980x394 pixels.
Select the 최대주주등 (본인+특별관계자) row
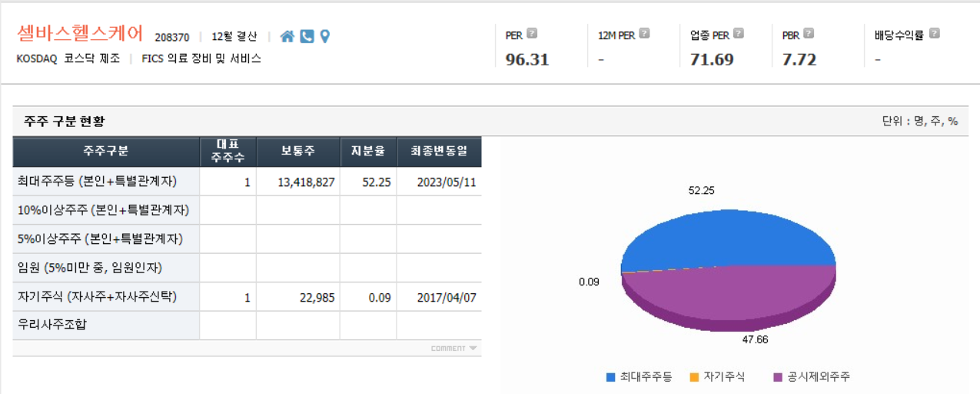coord(247,182)
